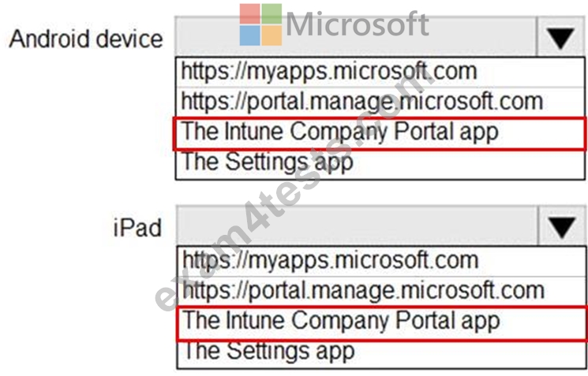Select The Settings app under Android device
This screenshot has width=588, height=376.
(x=380, y=164)
